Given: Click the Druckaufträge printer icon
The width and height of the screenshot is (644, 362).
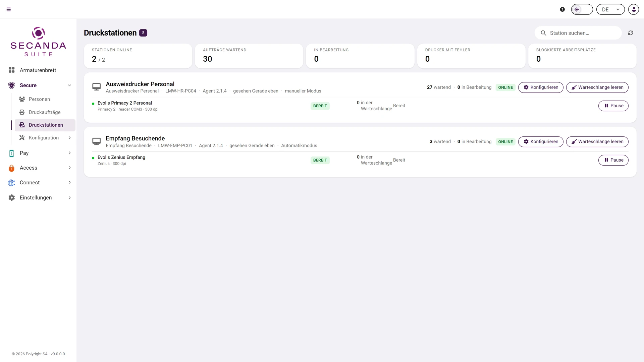Looking at the screenshot, I should point(22,112).
